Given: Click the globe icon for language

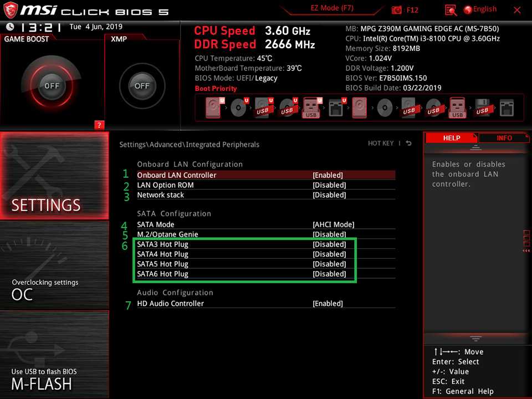Looking at the screenshot, I should pos(468,9).
